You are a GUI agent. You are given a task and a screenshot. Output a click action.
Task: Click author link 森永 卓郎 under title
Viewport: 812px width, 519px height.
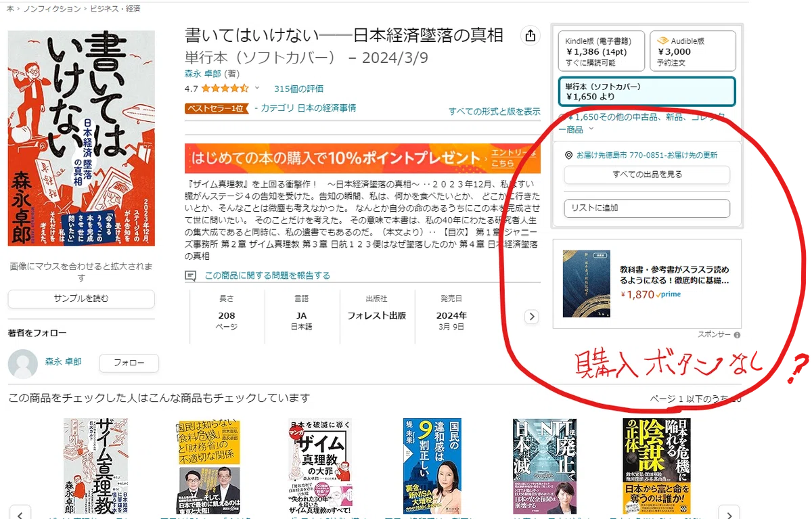203,74
